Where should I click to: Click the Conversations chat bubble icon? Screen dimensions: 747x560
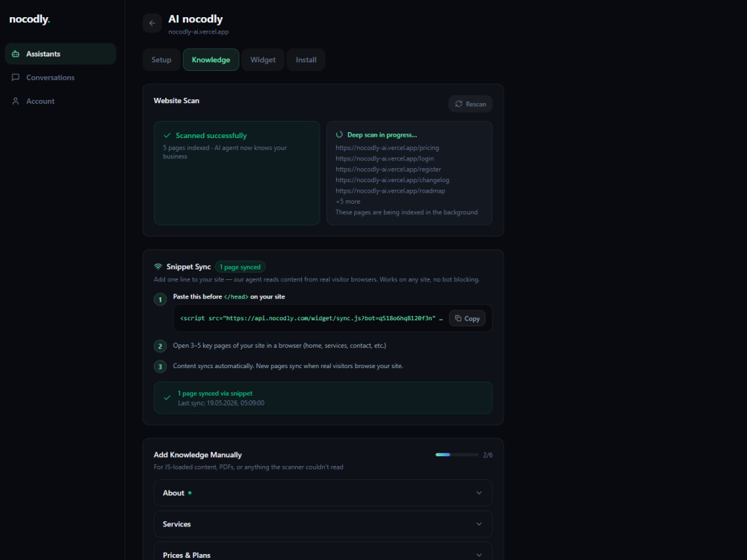point(16,77)
